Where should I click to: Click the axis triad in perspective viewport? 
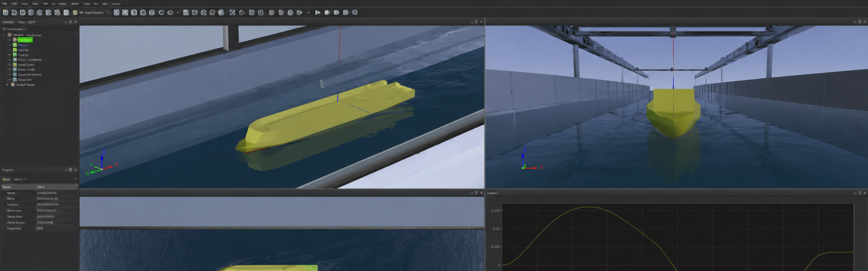coord(102,163)
